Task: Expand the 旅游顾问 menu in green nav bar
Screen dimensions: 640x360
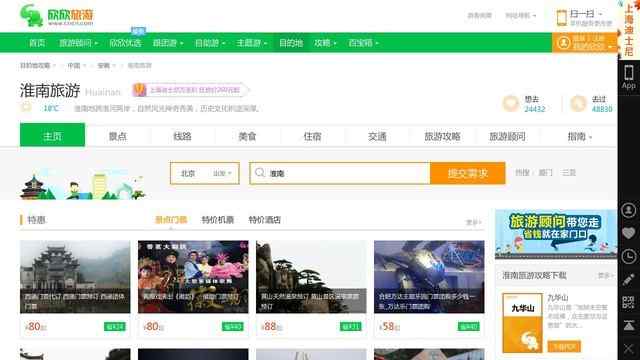Action: (78, 43)
